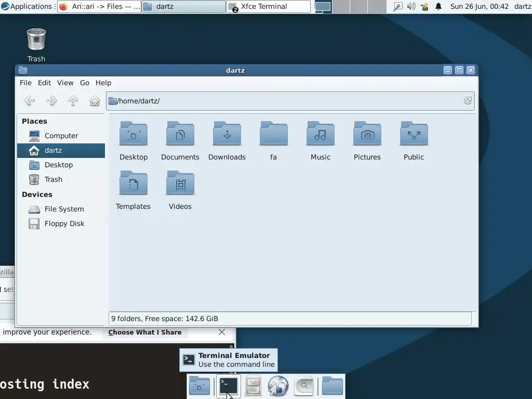Open the Trash desktop icon
Image resolution: width=532 pixels, height=399 pixels.
pos(36,45)
